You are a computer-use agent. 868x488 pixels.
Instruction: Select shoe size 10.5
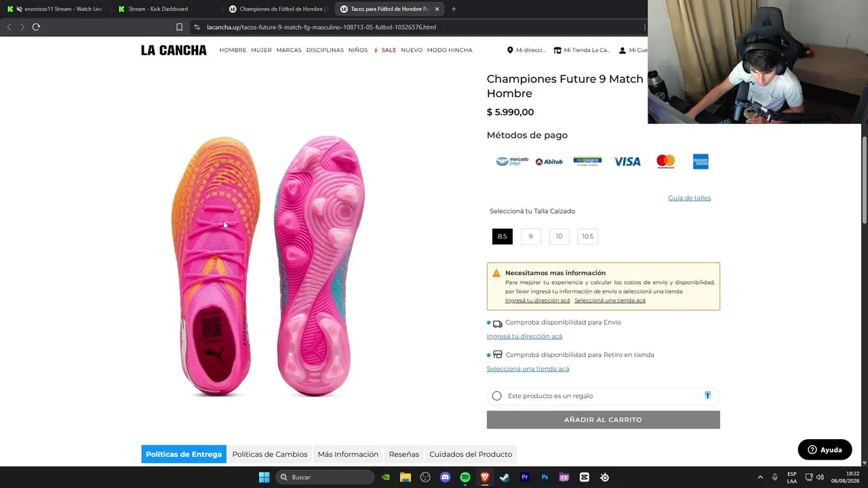coord(587,236)
